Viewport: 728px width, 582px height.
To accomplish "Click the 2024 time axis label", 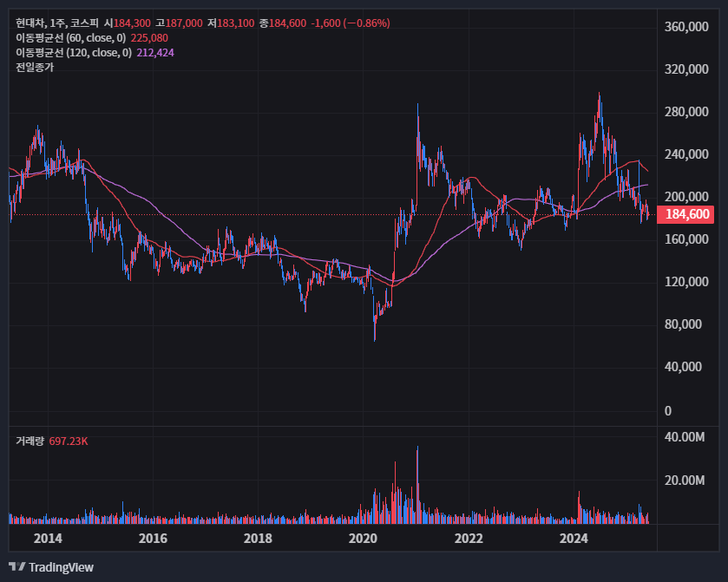I will tap(574, 539).
